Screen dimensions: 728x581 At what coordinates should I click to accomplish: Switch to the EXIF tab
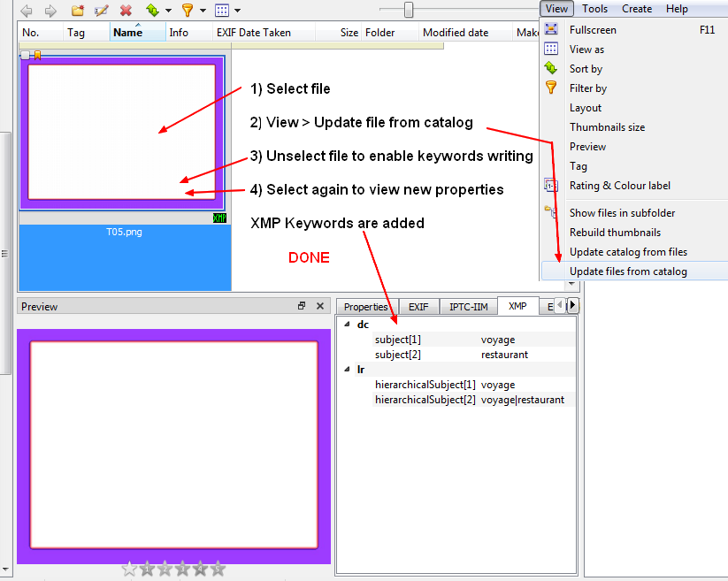pos(418,307)
